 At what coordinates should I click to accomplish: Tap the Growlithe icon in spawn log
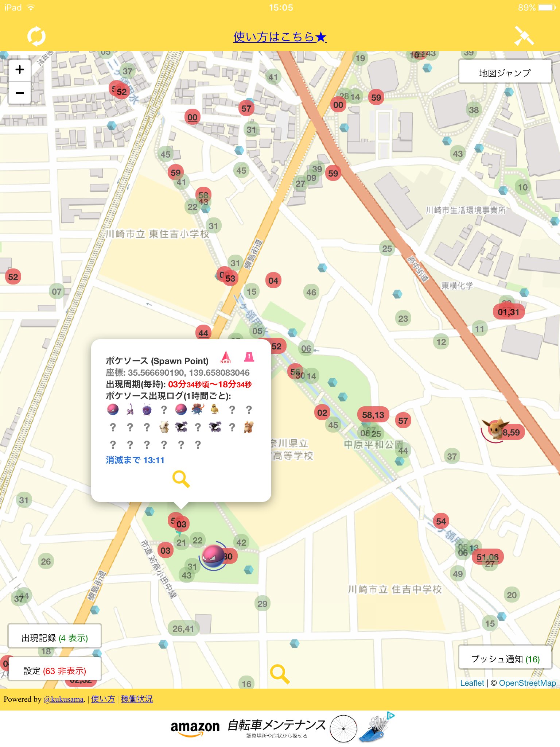tap(249, 427)
